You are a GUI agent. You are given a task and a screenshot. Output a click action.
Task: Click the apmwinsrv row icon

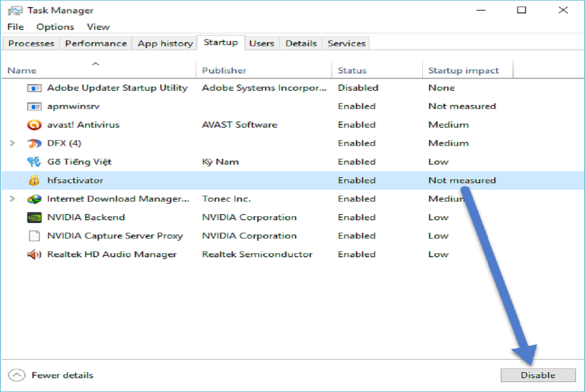coord(34,107)
